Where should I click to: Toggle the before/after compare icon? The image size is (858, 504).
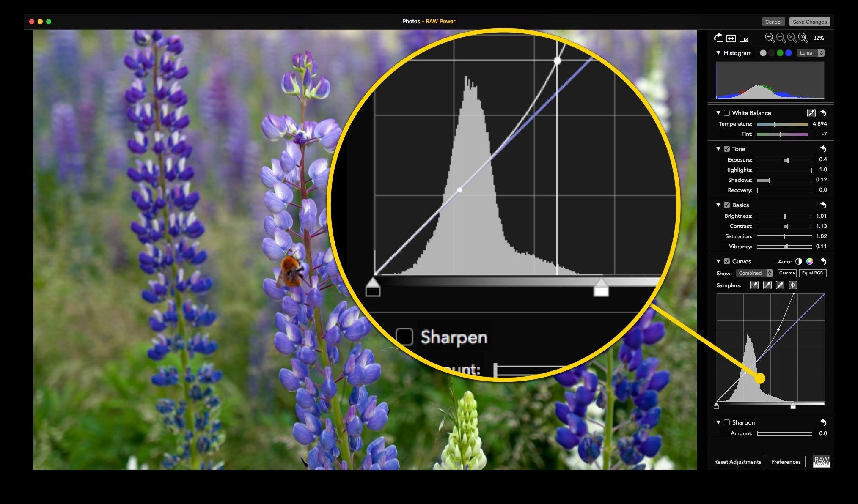pyautogui.click(x=744, y=38)
